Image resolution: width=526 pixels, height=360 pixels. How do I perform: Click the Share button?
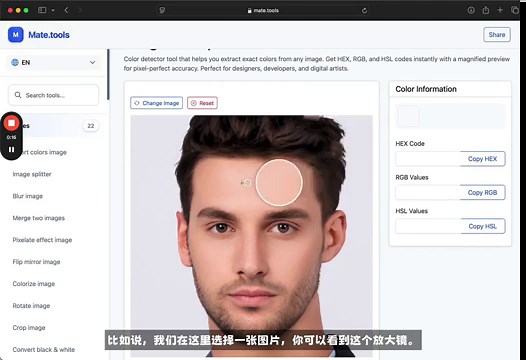(x=497, y=35)
